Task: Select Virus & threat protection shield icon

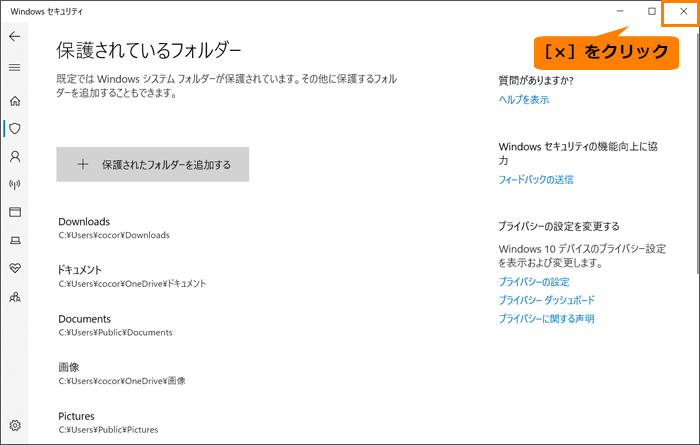Action: pos(15,129)
